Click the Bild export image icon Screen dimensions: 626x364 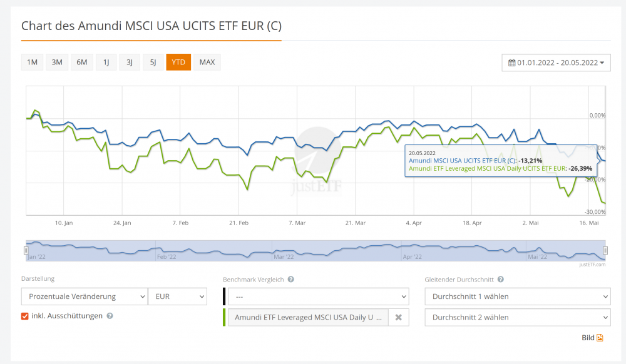600,338
